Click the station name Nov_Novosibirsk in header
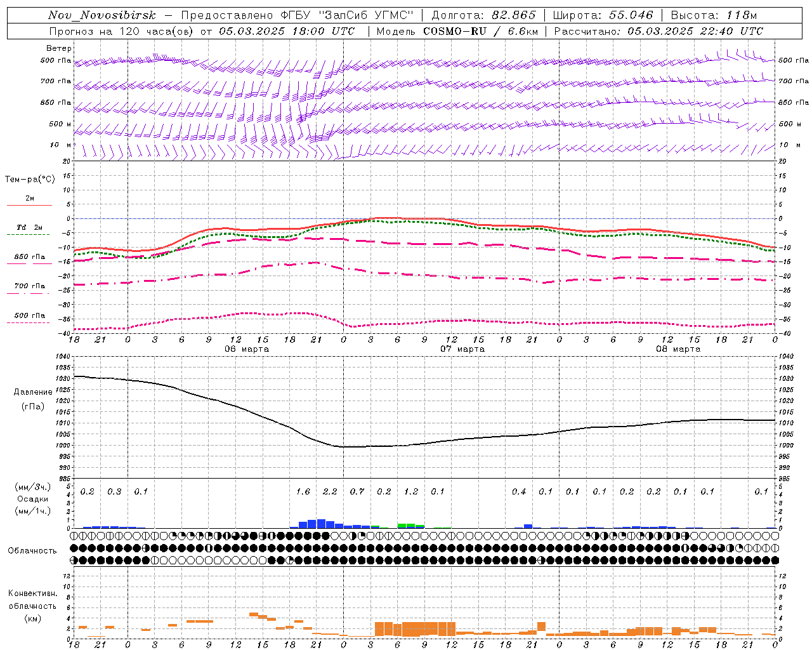The image size is (812, 650). (x=101, y=15)
